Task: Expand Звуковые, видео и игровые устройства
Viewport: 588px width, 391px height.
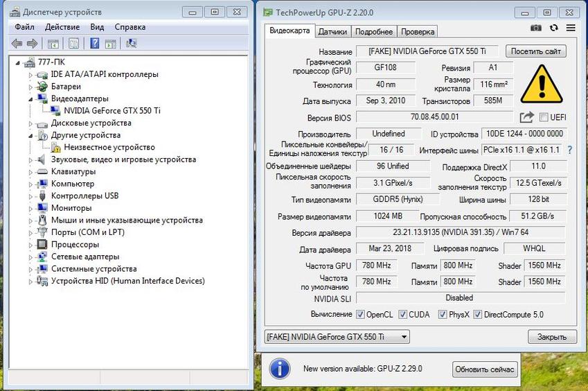Action: pyautogui.click(x=30, y=160)
